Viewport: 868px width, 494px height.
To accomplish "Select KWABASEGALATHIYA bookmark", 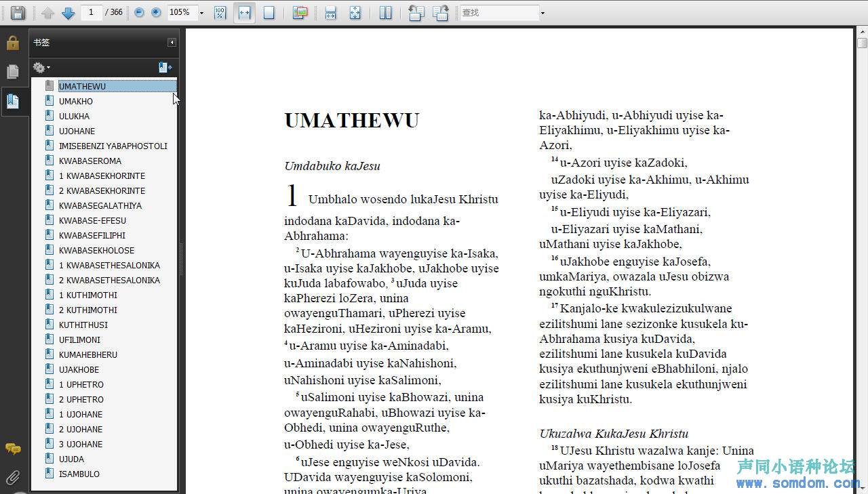I will coord(100,205).
